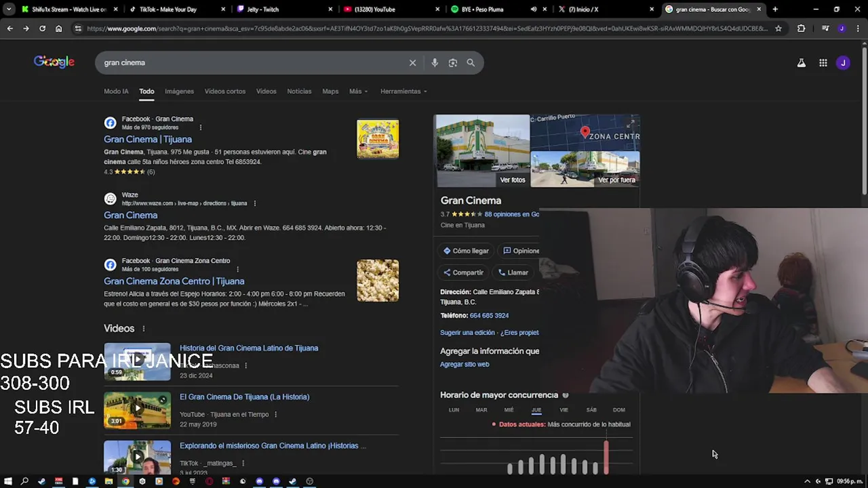Open El Gran Cinema De Tijuana video link
Screen dimensions: 868x488
[244, 397]
